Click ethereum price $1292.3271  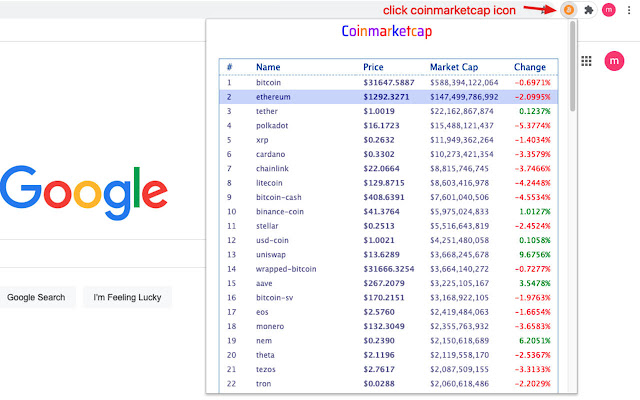(x=386, y=97)
